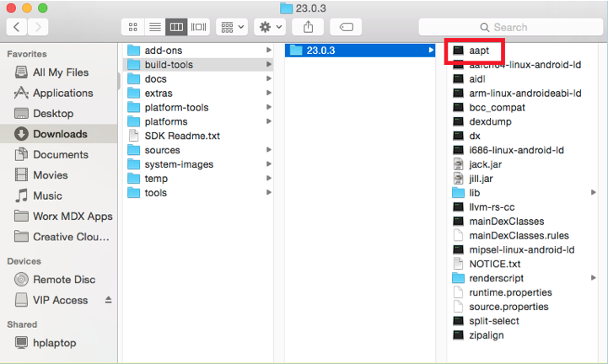
Task: Select the system-images folder
Action: [x=198, y=164]
